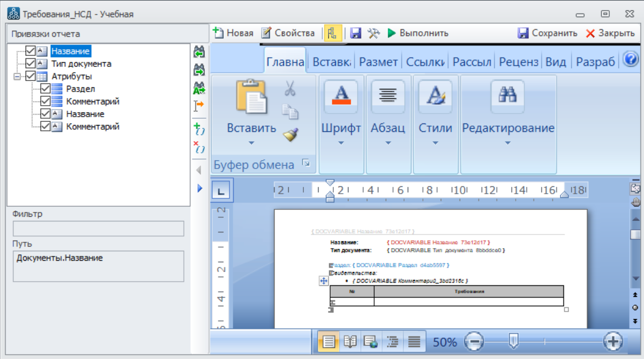The width and height of the screenshot is (644, 359).
Task: Toggle the 'Атрибуты' checkbox
Action: pos(30,76)
